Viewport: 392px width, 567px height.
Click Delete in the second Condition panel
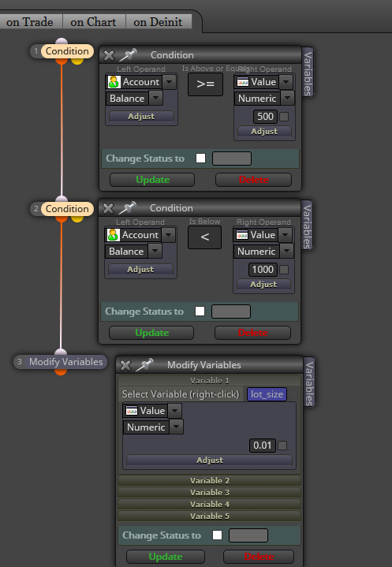tap(252, 333)
